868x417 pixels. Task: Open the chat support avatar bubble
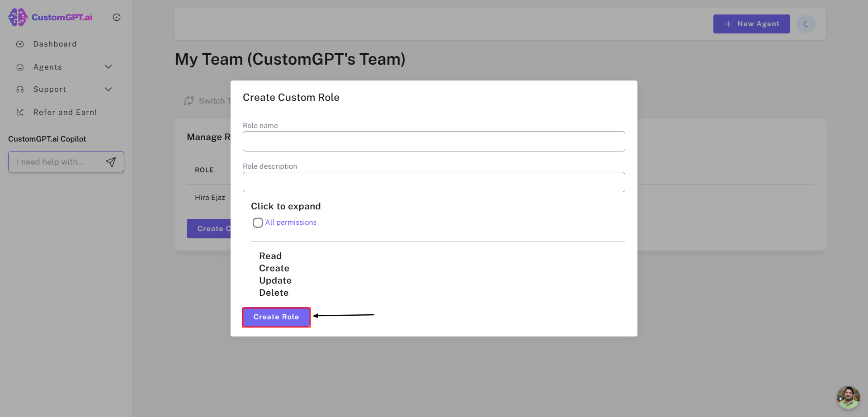point(848,397)
